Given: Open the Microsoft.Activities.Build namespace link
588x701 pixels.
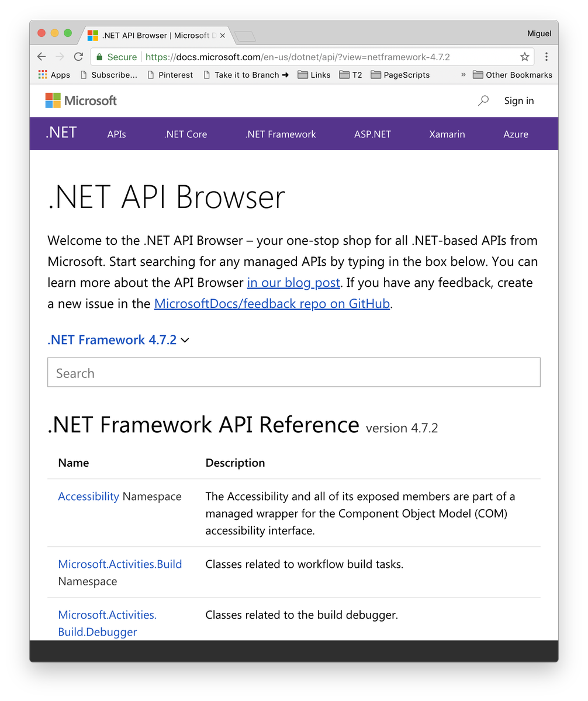Looking at the screenshot, I should pos(120,564).
